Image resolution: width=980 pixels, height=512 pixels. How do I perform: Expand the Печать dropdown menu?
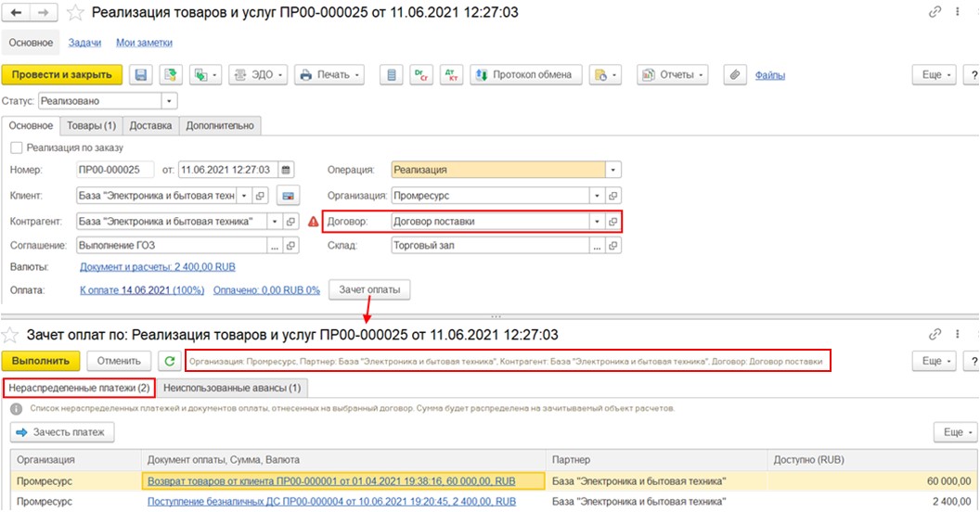[357, 75]
